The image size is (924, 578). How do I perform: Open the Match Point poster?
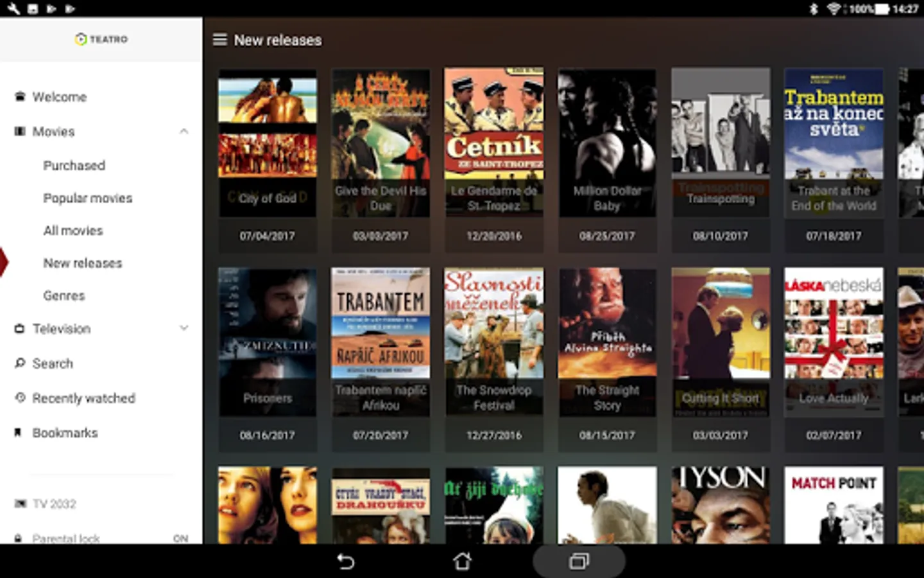(x=834, y=505)
